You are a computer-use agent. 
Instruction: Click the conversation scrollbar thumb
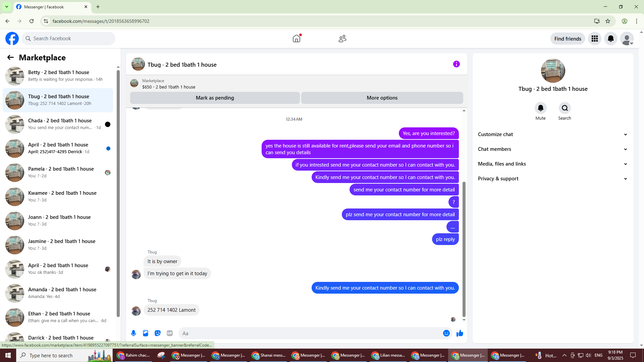click(464, 249)
